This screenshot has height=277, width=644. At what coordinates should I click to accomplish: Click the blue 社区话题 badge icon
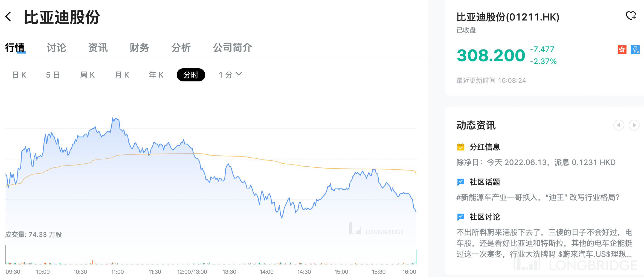[x=460, y=182]
